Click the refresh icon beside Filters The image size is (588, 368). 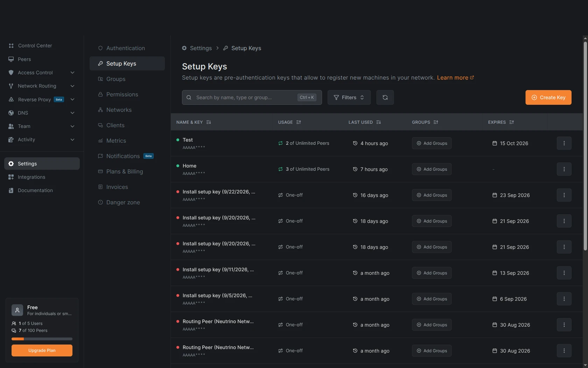click(385, 97)
